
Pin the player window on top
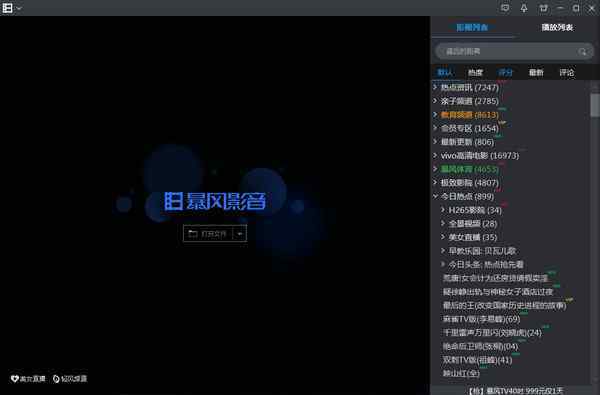point(524,8)
